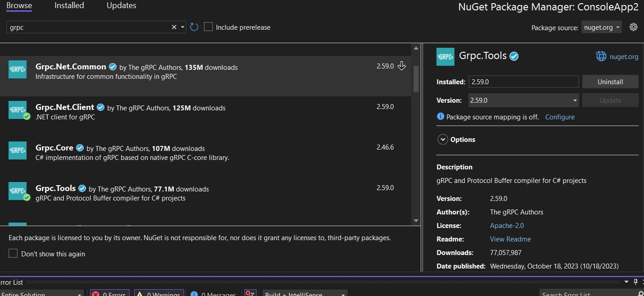
Task: Click the Update button
Action: (x=610, y=100)
